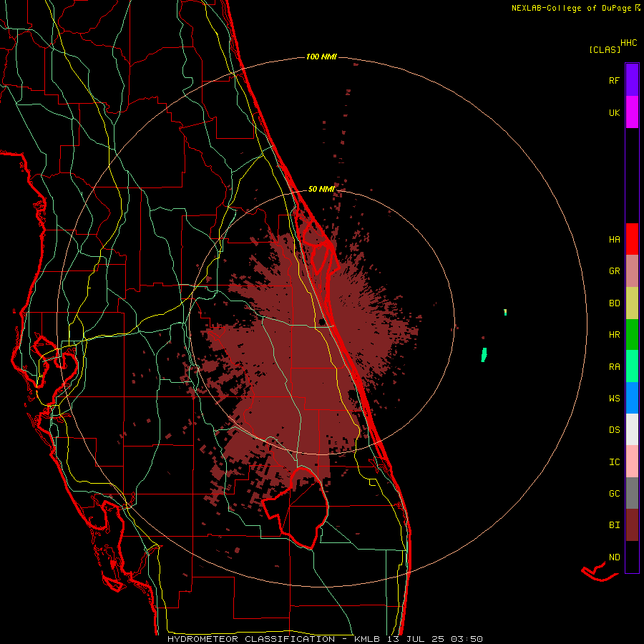Click the DS white legend swatch
The width and height of the screenshot is (644, 644).
coord(632,429)
